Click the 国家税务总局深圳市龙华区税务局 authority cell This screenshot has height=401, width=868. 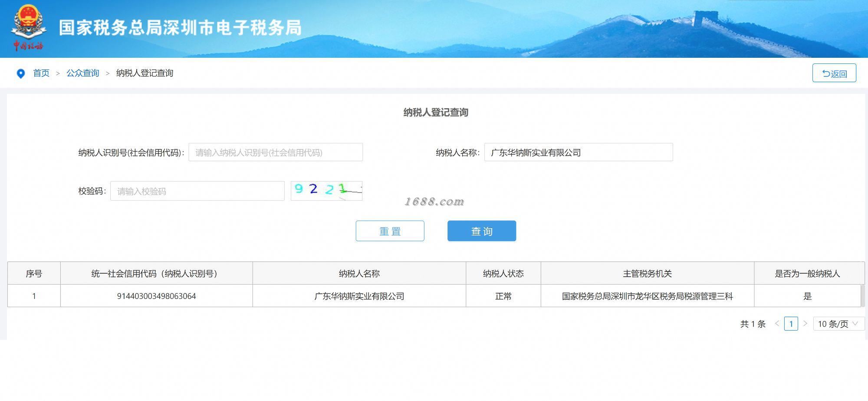[648, 296]
